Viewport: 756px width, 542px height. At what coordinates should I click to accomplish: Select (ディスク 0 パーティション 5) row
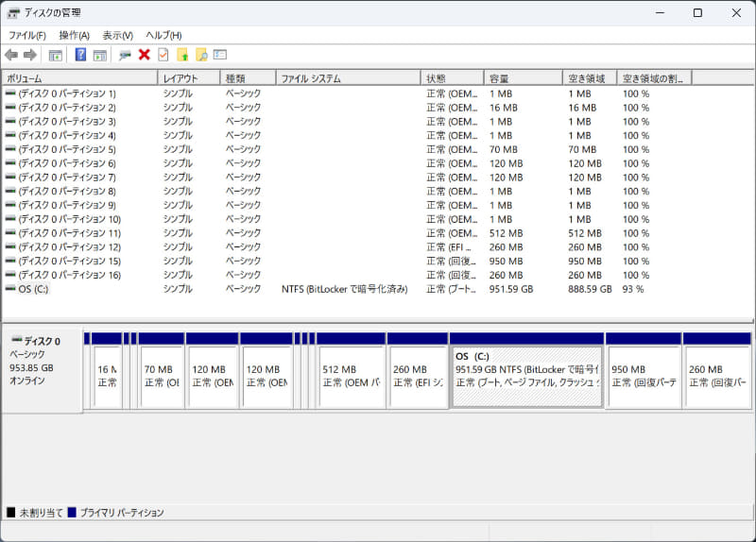pyautogui.click(x=345, y=149)
